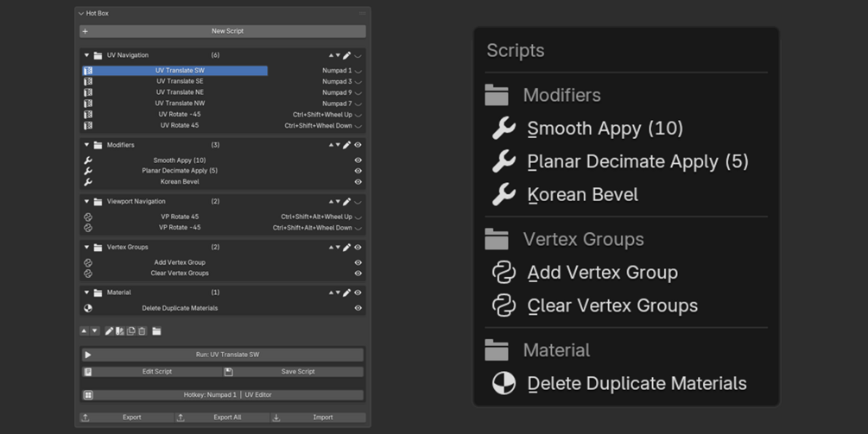Hide Delete Duplicate Materials with its eye icon
This screenshot has width=868, height=434.
358,308
